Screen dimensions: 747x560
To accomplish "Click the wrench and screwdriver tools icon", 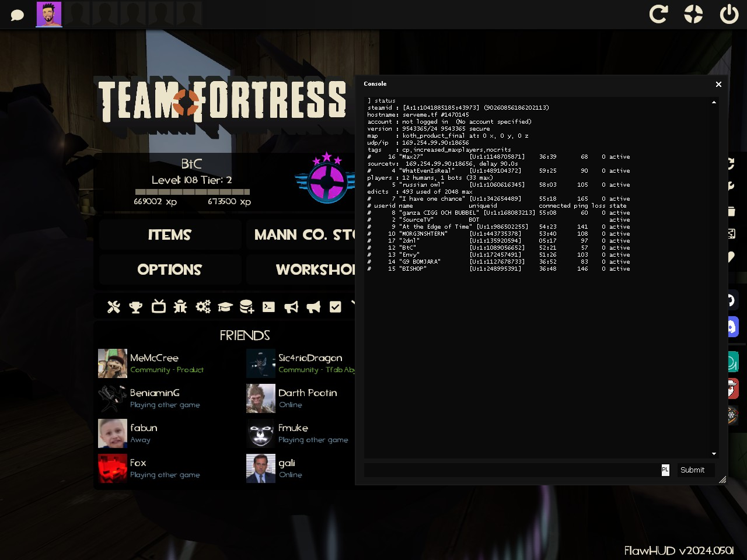I will (x=114, y=307).
